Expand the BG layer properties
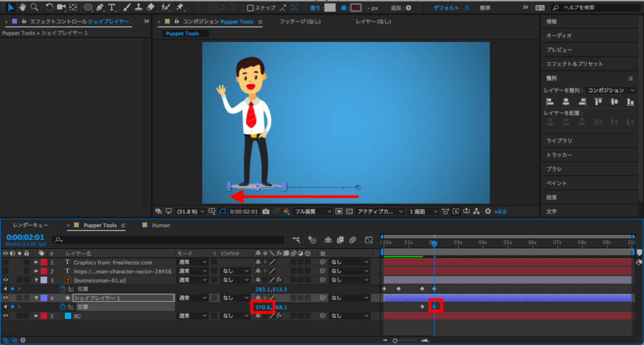 (x=36, y=315)
